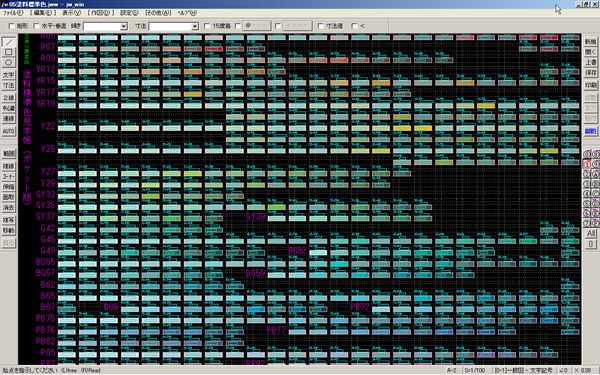Select the circle drawing tool
The height and width of the screenshot is (375, 600).
click(x=8, y=62)
